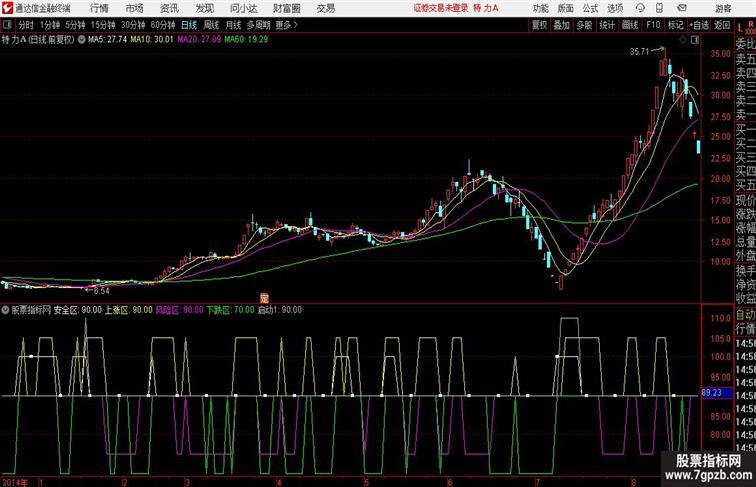The height and width of the screenshot is (487, 756).
Task: Click the 安全区: 90.00 indicator label
Action: (x=78, y=310)
